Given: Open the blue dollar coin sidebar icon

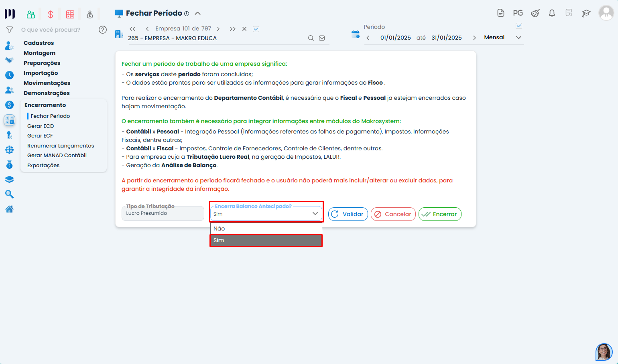Looking at the screenshot, I should 10,105.
